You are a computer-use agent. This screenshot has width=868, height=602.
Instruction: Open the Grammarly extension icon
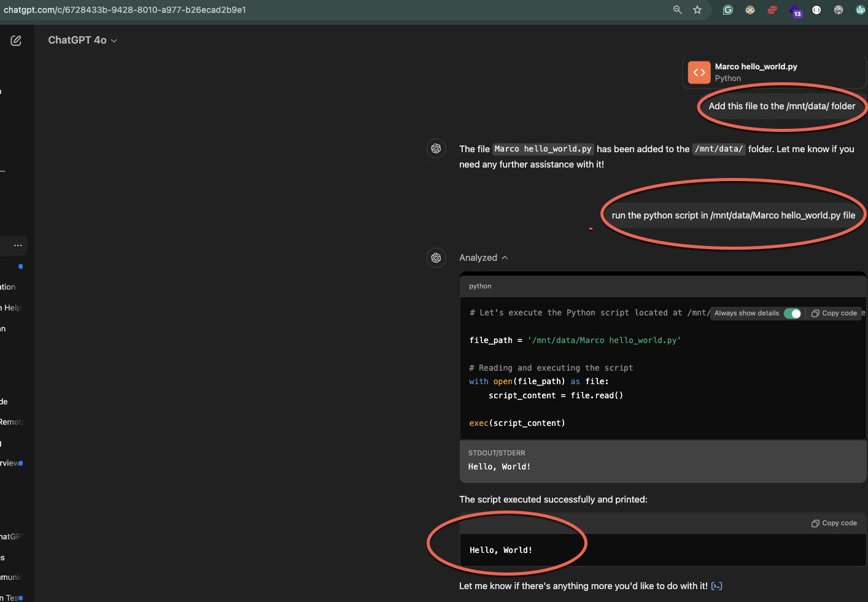727,10
